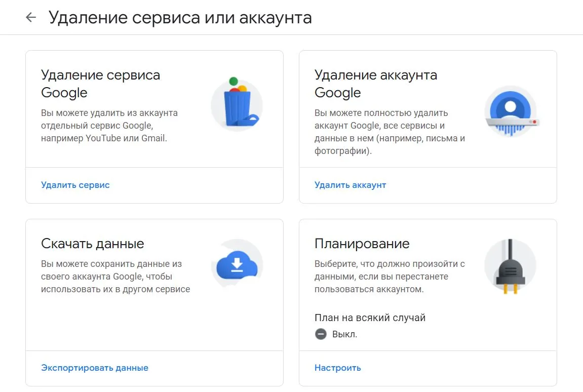Image resolution: width=583 pixels, height=392 pixels.
Task: Open the 'Удалить аккаунт' link
Action: [350, 185]
